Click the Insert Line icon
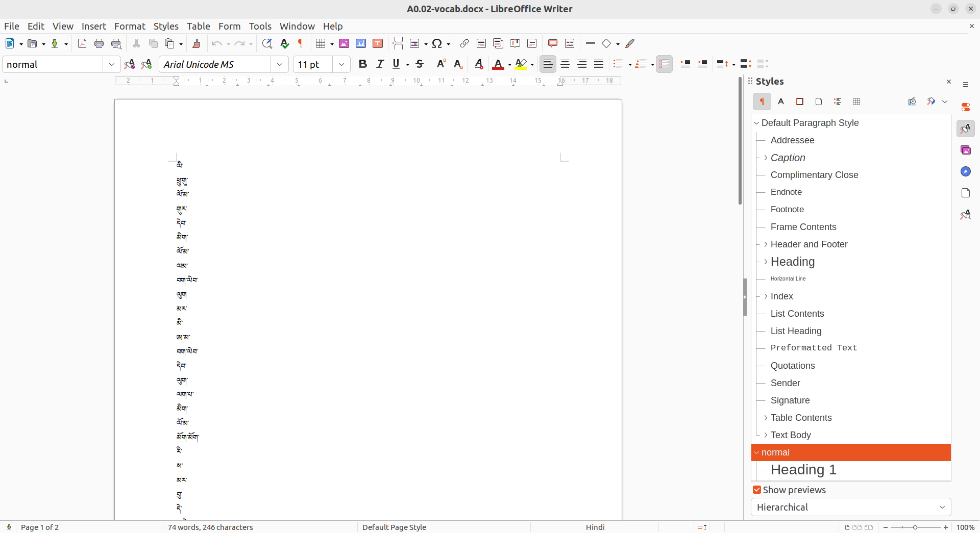 tap(591, 43)
